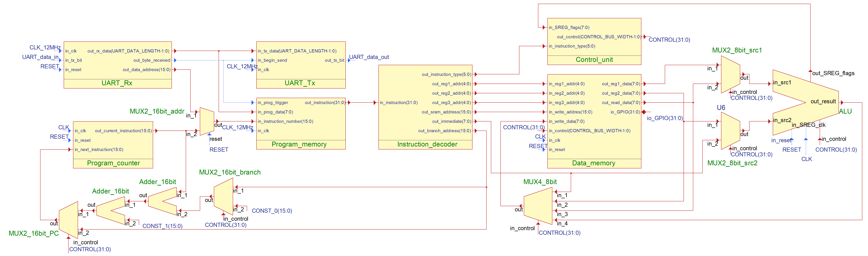Select the MUX2_16bit_addr label

[157, 111]
